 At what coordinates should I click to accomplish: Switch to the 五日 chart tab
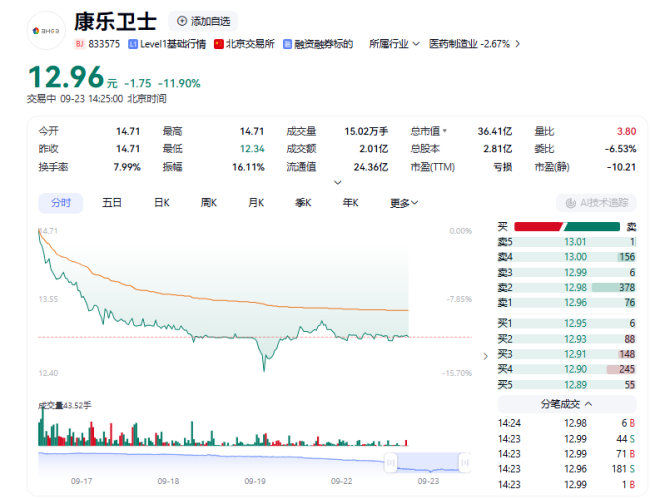[112, 203]
